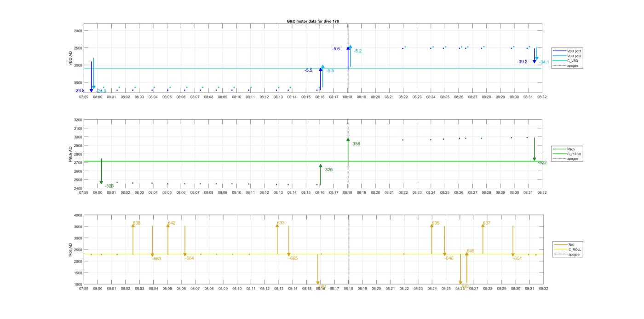Screen dimensions: 644x319
Task: Click the '637' roll annotation
Action: [486, 223]
